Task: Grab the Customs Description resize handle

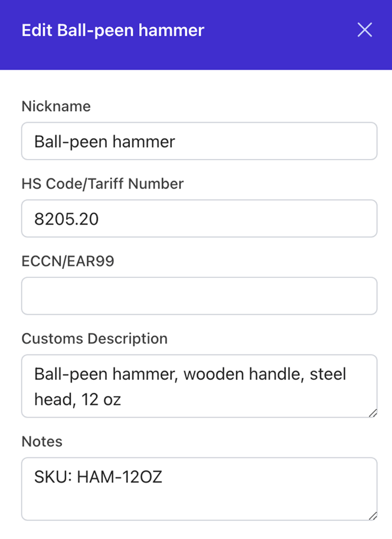Action: click(x=373, y=413)
